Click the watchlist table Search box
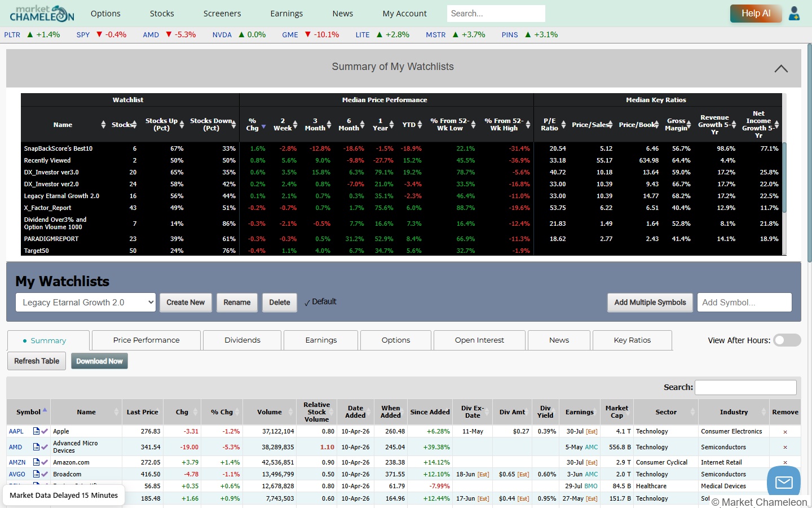The width and height of the screenshot is (812, 508). [745, 387]
